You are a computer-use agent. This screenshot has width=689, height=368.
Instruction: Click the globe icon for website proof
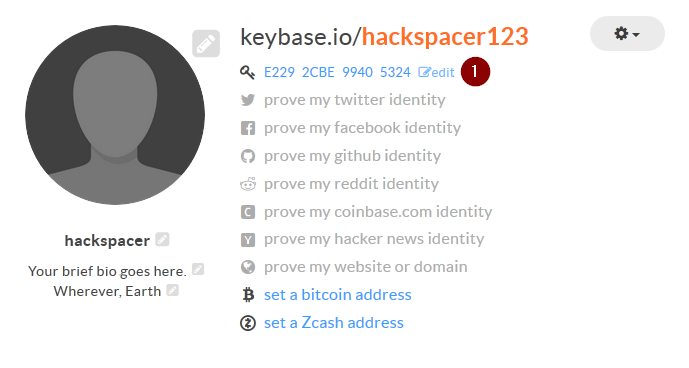point(248,267)
